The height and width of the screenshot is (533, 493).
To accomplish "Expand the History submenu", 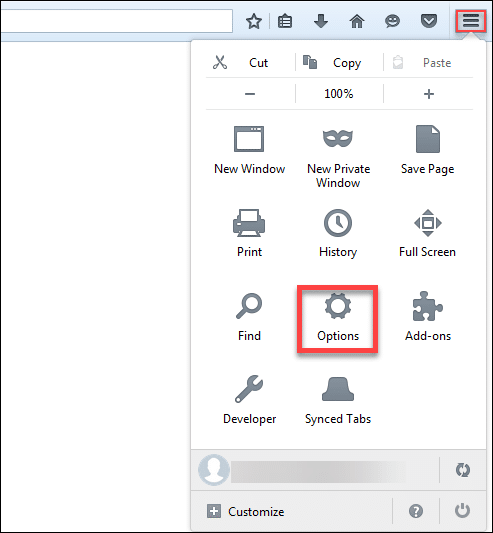I will click(x=338, y=234).
